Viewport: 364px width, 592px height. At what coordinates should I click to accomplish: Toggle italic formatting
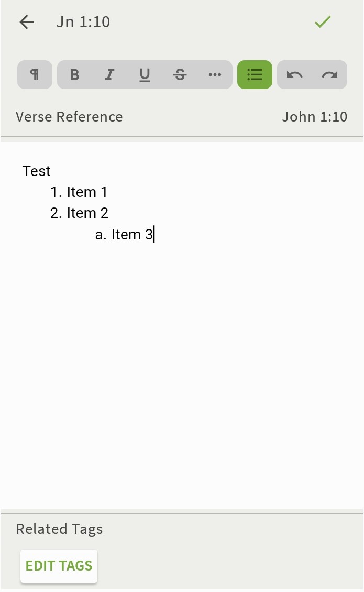tap(109, 74)
